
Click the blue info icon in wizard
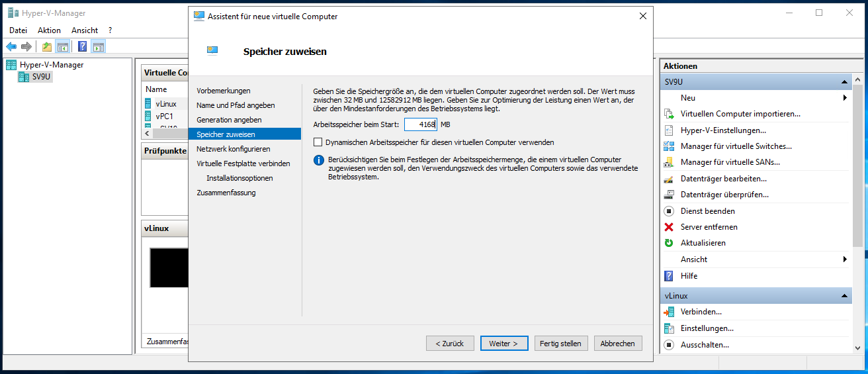pyautogui.click(x=318, y=160)
